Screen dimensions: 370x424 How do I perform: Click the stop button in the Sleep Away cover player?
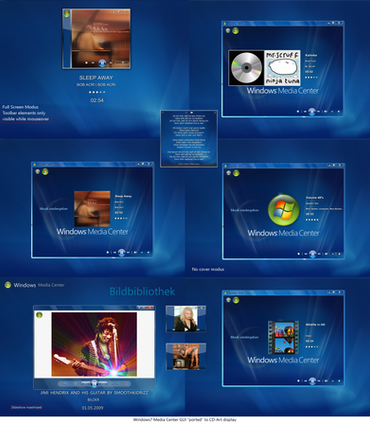86,63
